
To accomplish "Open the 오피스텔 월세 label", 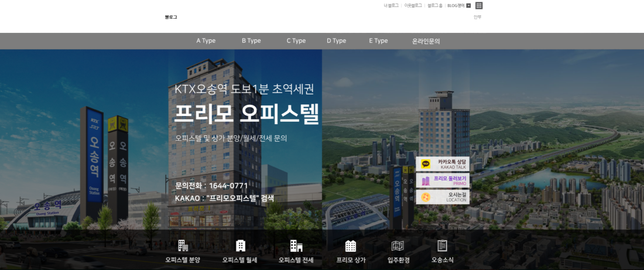I will click(x=240, y=260).
